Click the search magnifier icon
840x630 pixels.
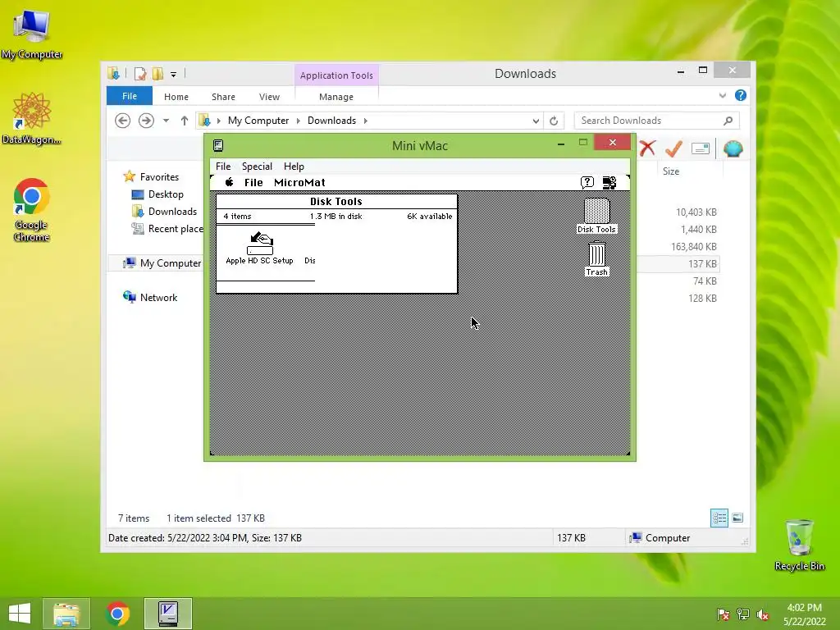coord(728,121)
